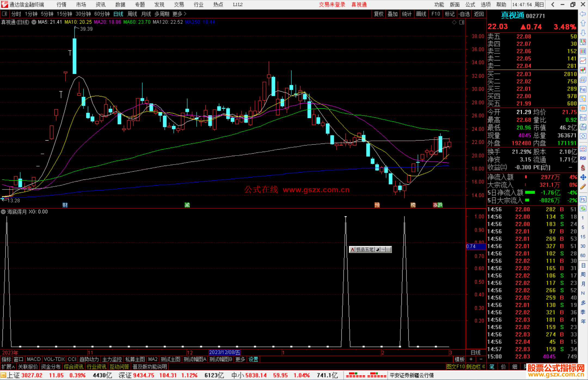Viewport: 588px width, 380px height.
Task: Open the F10 info sidebar icon
Action: tap(583, 89)
